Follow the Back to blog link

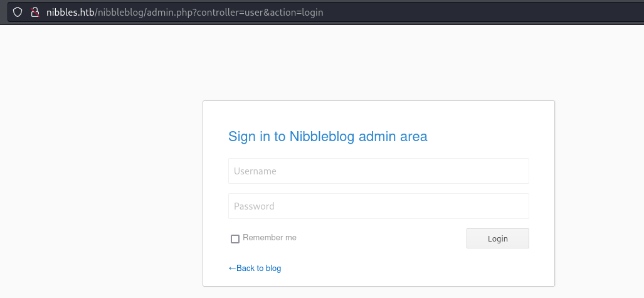(x=255, y=269)
